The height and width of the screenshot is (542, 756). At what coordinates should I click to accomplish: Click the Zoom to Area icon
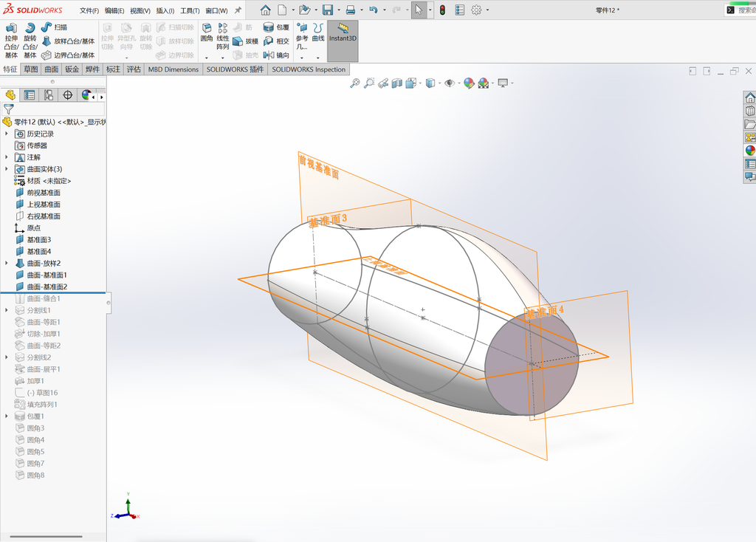369,83
